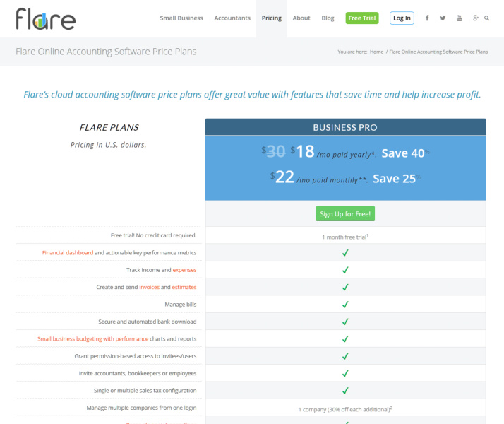Open the Financial dashboard link
Viewport: 504px width, 424px height.
tap(68, 252)
